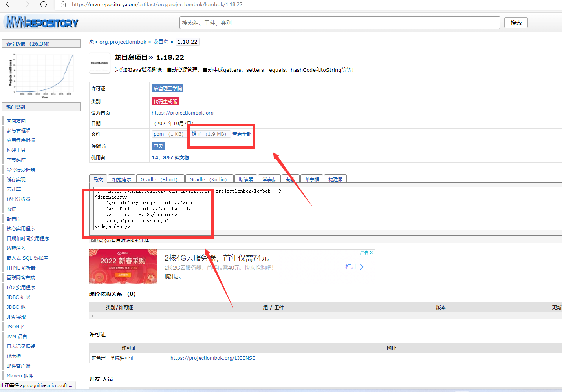The width and height of the screenshot is (562, 392).
Task: Open HTML 解析器 sidebar category
Action: (21, 268)
